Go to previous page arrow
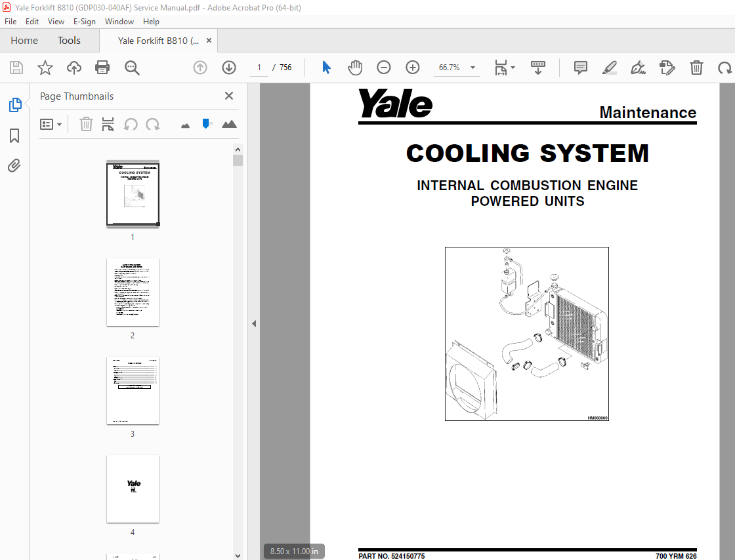The width and height of the screenshot is (735, 560). tap(200, 68)
